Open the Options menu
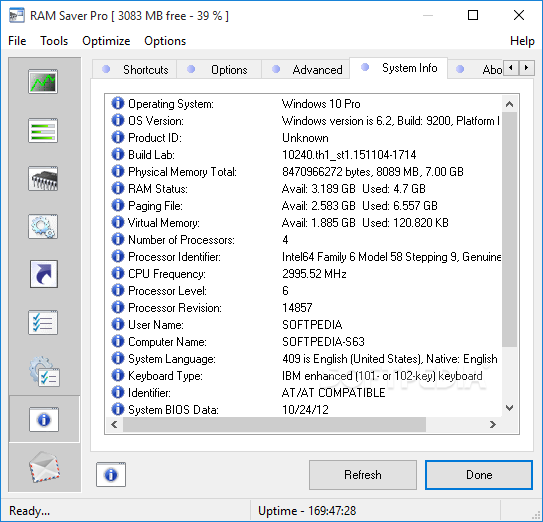543x522 pixels. tap(165, 41)
